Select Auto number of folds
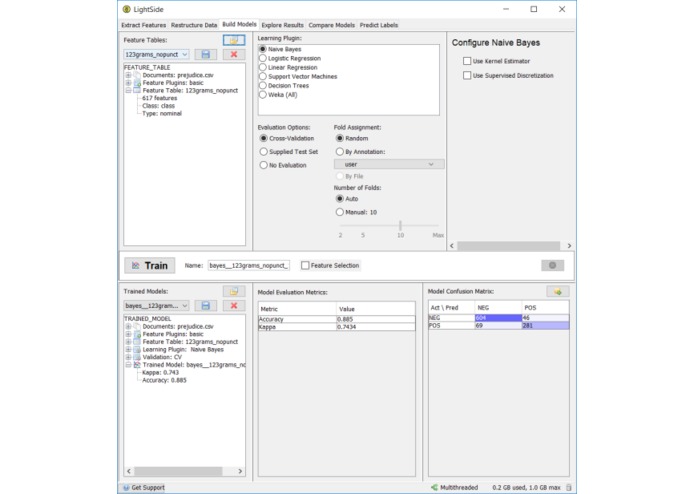 coord(340,198)
